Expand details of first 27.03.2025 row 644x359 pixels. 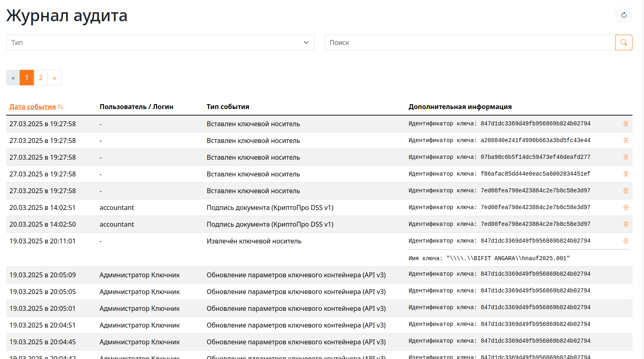point(626,124)
